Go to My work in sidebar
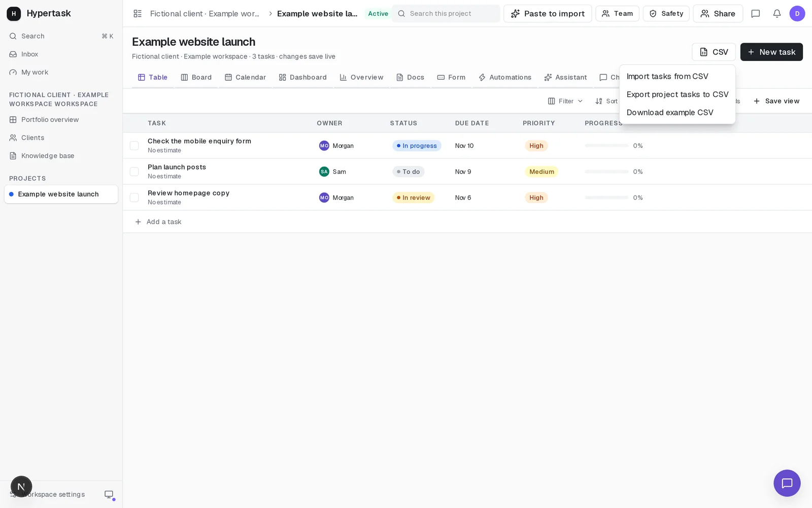Screen dimensions: 812x508 tap(61, 73)
